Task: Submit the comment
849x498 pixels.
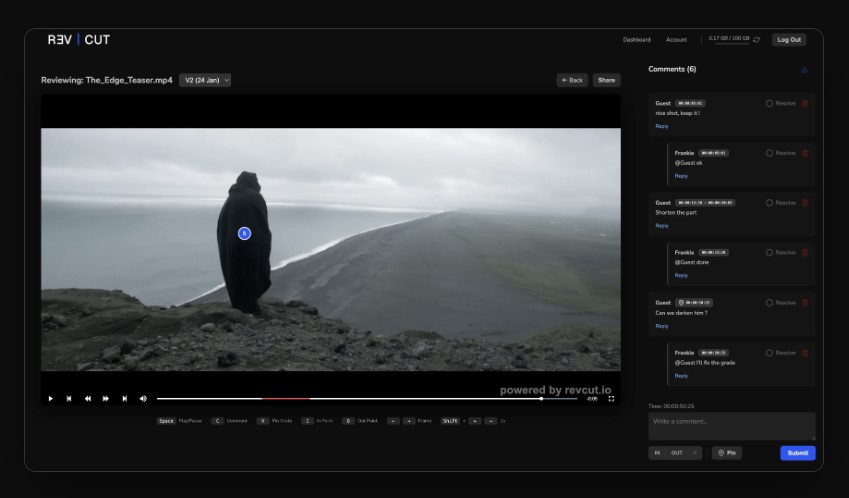Action: click(x=798, y=453)
